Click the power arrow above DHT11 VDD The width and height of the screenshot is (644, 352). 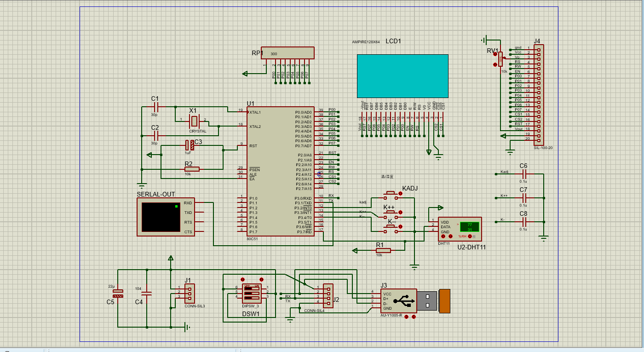point(441,208)
